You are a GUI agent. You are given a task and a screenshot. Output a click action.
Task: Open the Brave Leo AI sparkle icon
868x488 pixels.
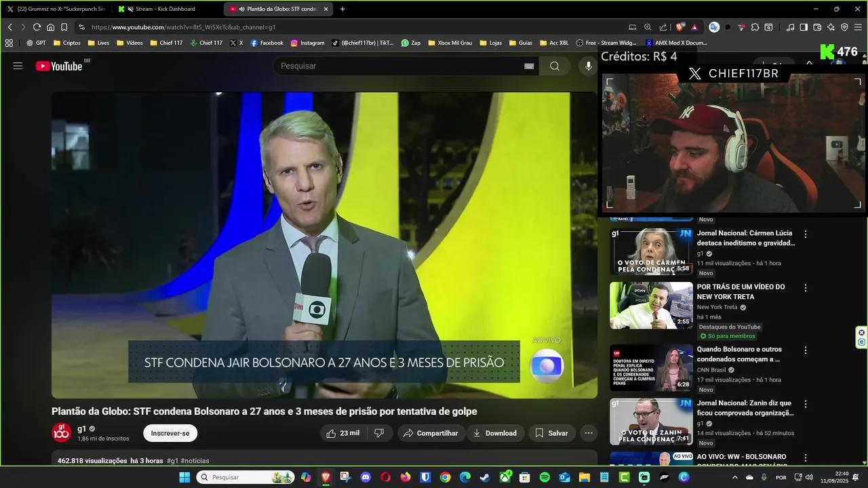pos(831,27)
